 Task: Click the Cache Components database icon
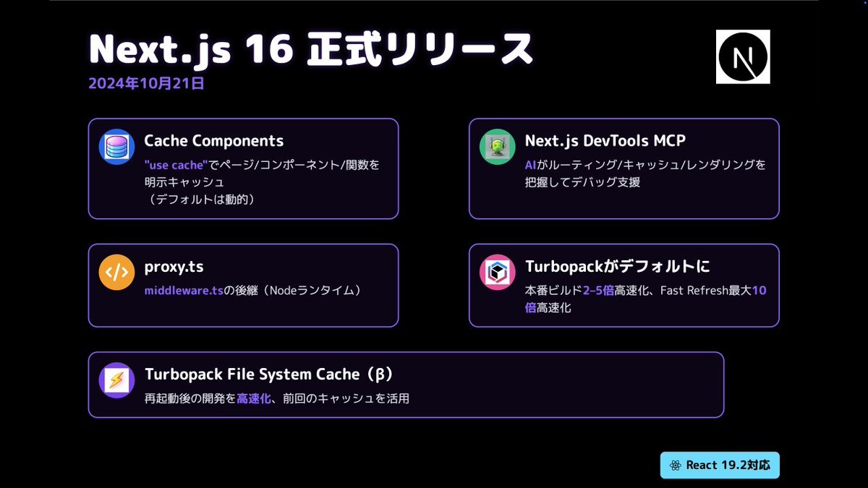click(x=116, y=147)
